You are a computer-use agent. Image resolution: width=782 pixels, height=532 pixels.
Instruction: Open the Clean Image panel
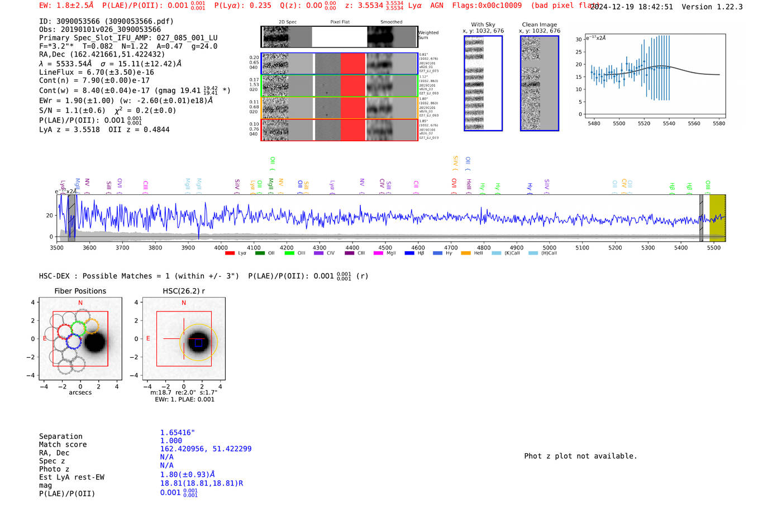click(x=540, y=83)
